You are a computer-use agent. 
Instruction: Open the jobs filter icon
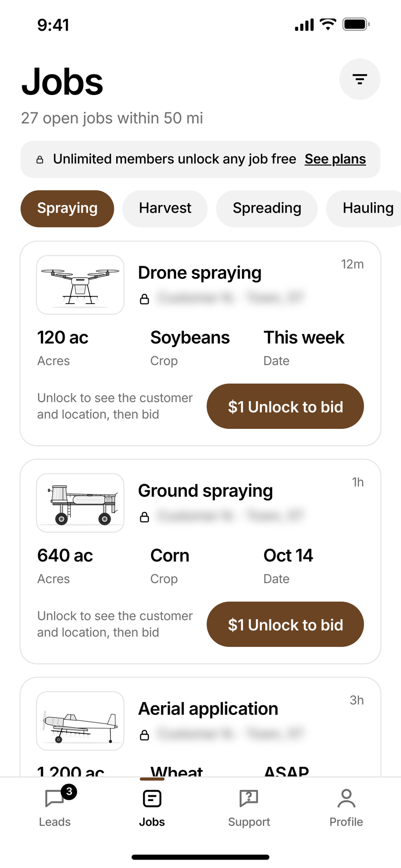(x=360, y=79)
